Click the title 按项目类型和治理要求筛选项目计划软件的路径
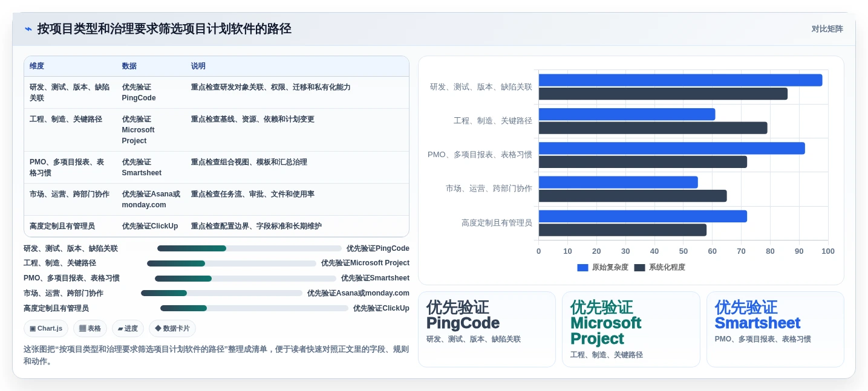The image size is (868, 391). point(165,29)
